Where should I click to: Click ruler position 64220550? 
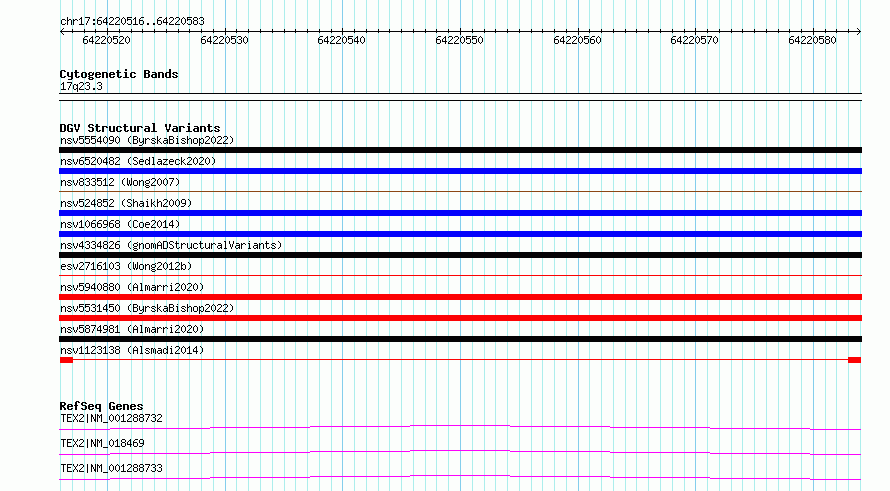[x=459, y=40]
